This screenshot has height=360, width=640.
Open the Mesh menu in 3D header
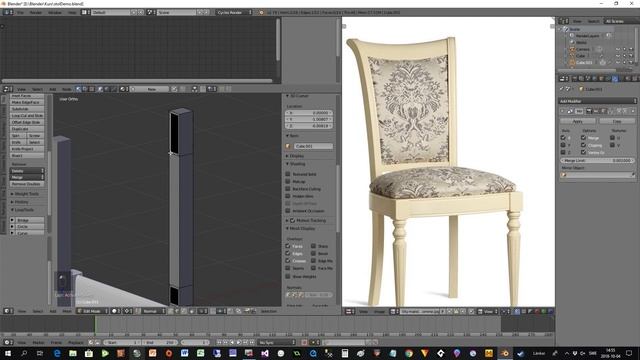[x=67, y=311]
